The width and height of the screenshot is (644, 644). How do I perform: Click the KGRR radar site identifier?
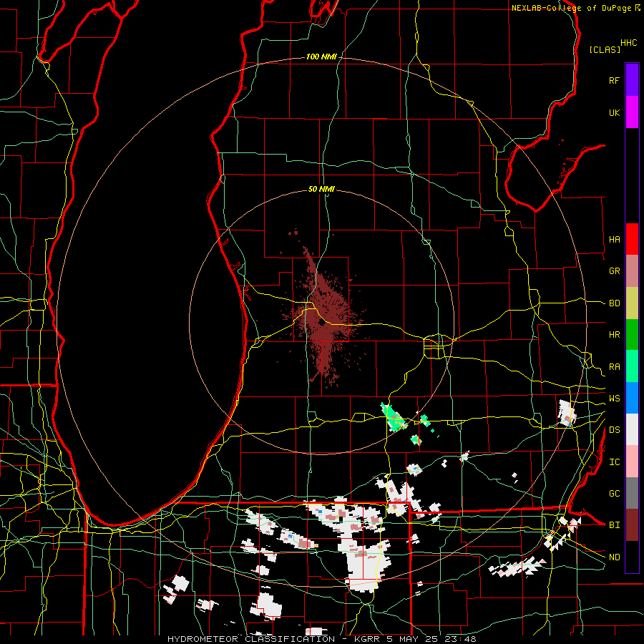(x=367, y=639)
